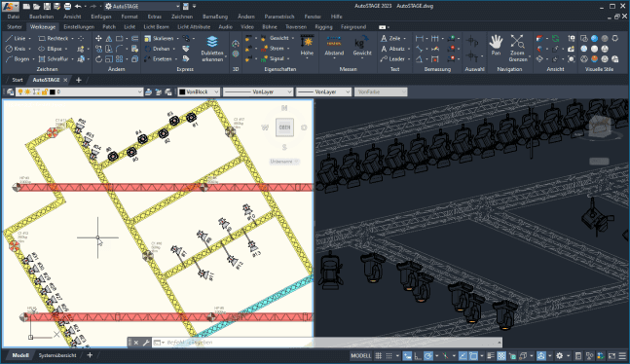Toggle ortho mode in status bar
Viewport: 630px width, 364px height.
pyautogui.click(x=418, y=356)
